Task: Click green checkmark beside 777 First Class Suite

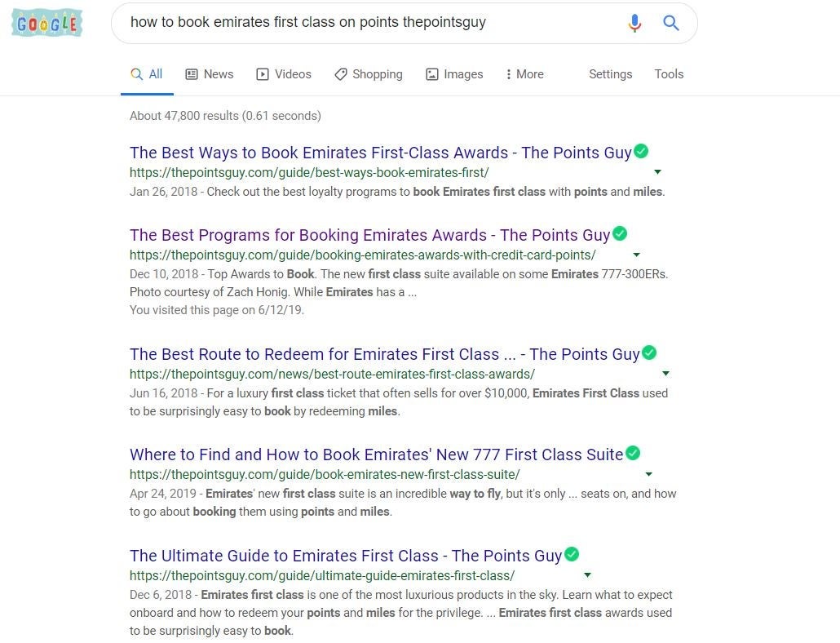Action: pos(633,454)
